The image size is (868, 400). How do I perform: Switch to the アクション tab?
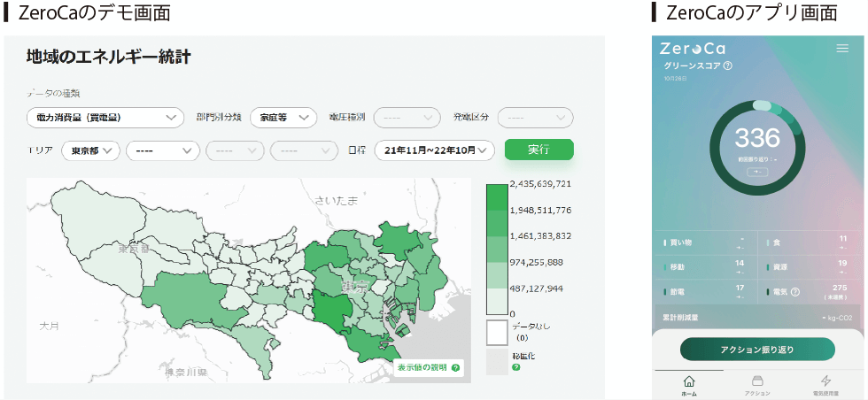click(x=756, y=385)
